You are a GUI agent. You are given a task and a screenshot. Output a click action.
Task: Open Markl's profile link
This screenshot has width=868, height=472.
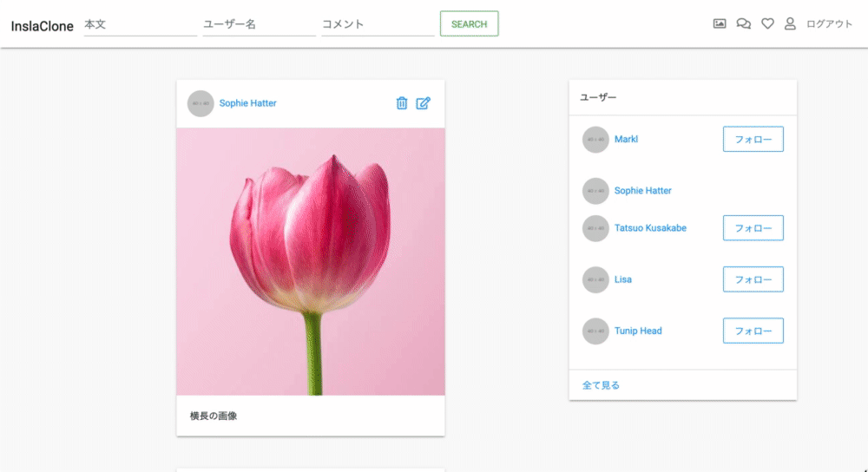[x=626, y=139]
